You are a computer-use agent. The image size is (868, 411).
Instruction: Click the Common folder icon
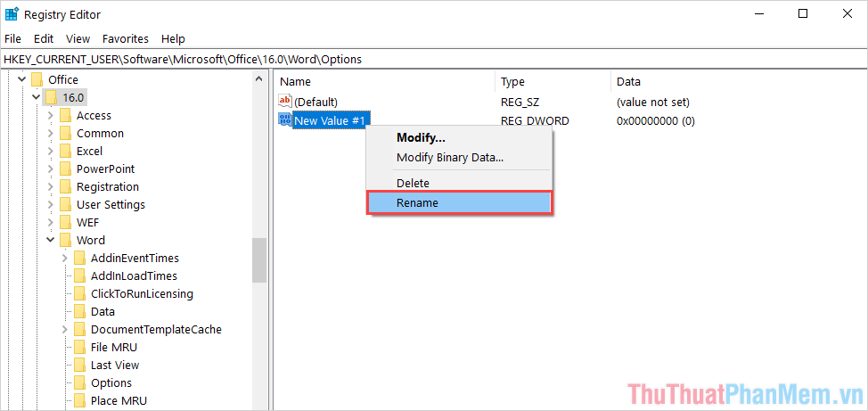[66, 133]
